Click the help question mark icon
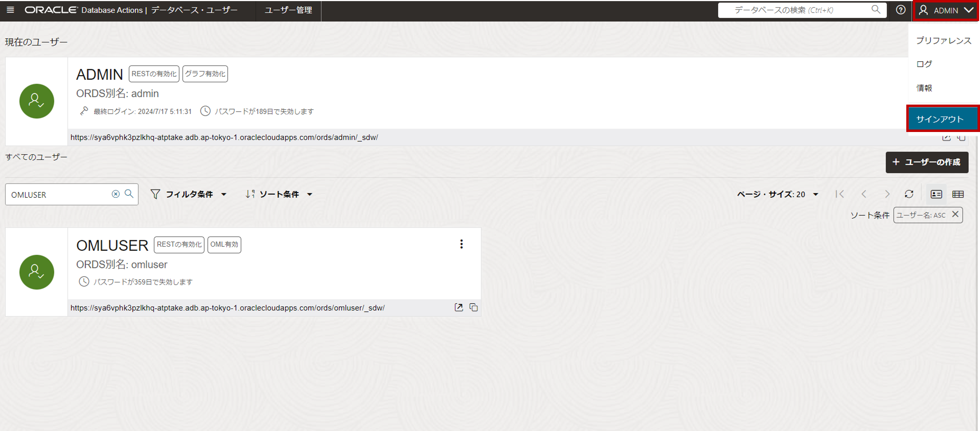Screen dimensions: 980x431 (x=901, y=10)
